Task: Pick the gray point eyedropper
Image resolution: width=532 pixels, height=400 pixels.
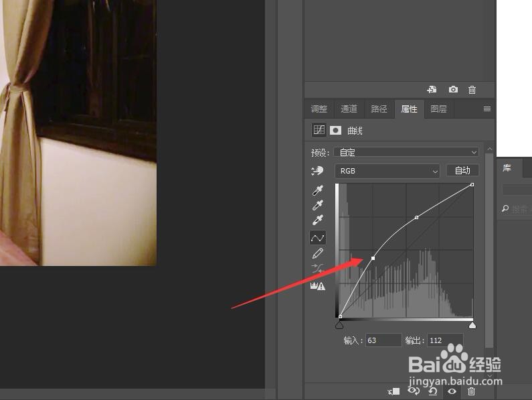Action: [318, 205]
